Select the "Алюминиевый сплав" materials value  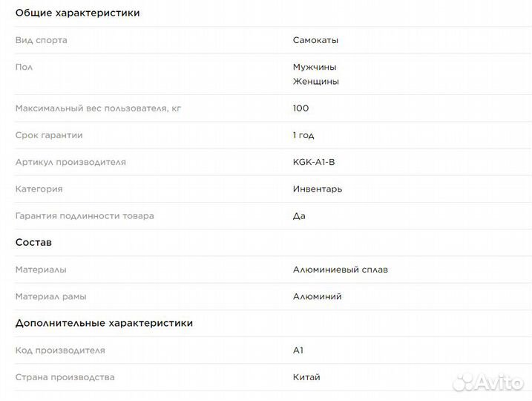pos(340,270)
